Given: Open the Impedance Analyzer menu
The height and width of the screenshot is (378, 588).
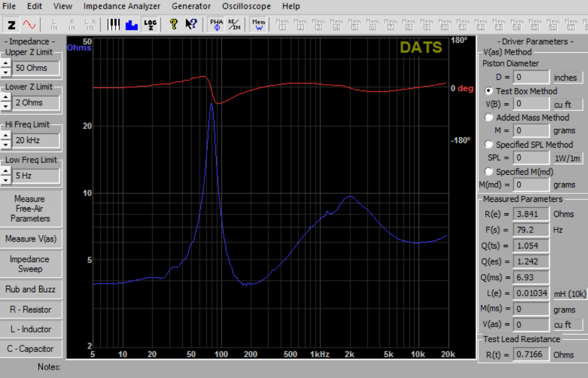Looking at the screenshot, I should pyautogui.click(x=121, y=7).
